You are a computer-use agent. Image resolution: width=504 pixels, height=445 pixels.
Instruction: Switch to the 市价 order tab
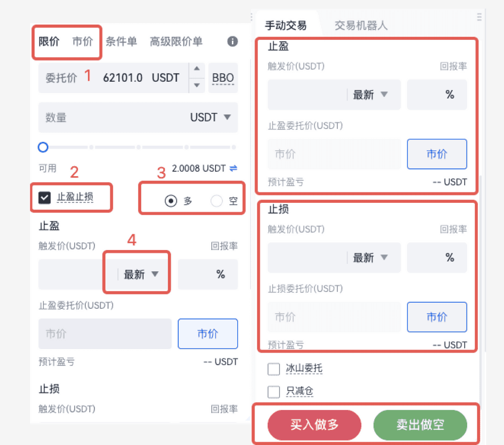pos(83,41)
